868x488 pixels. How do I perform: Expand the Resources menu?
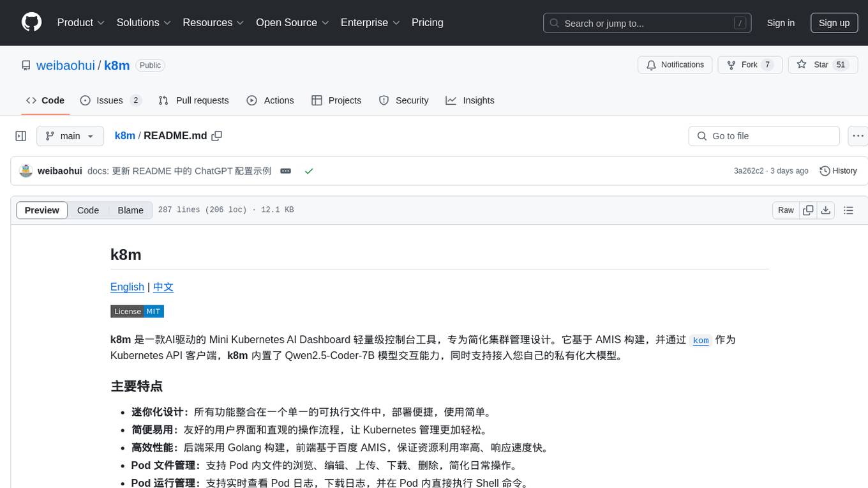point(213,22)
